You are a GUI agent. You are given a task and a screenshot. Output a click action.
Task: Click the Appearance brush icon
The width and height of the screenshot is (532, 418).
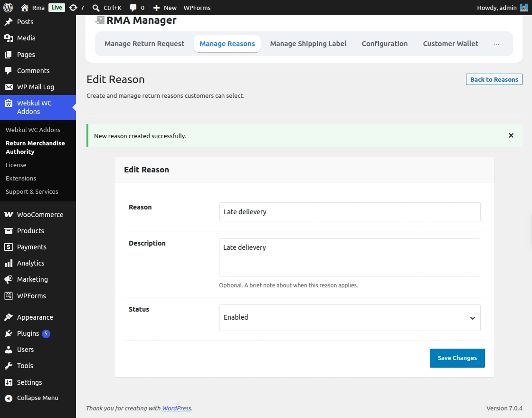pyautogui.click(x=9, y=317)
